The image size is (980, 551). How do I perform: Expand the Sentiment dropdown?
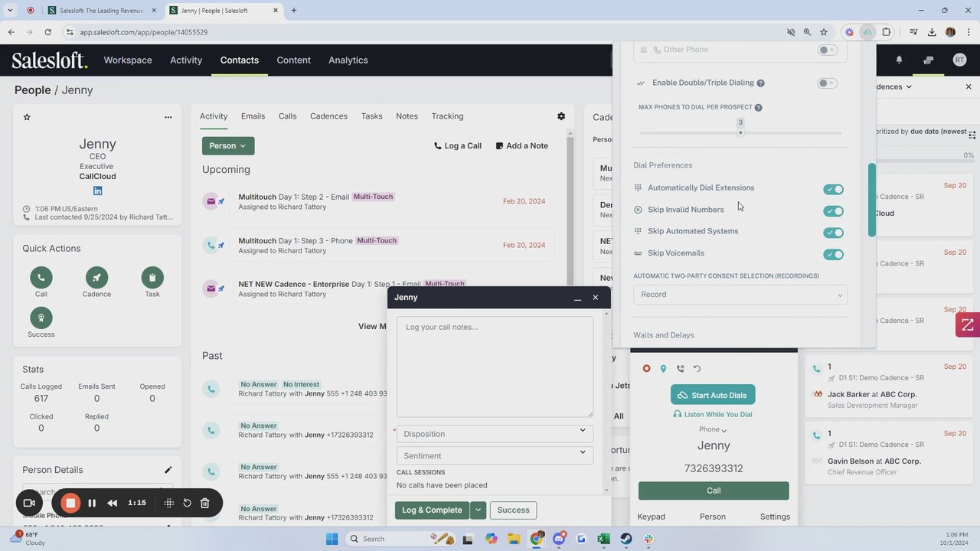coord(495,455)
